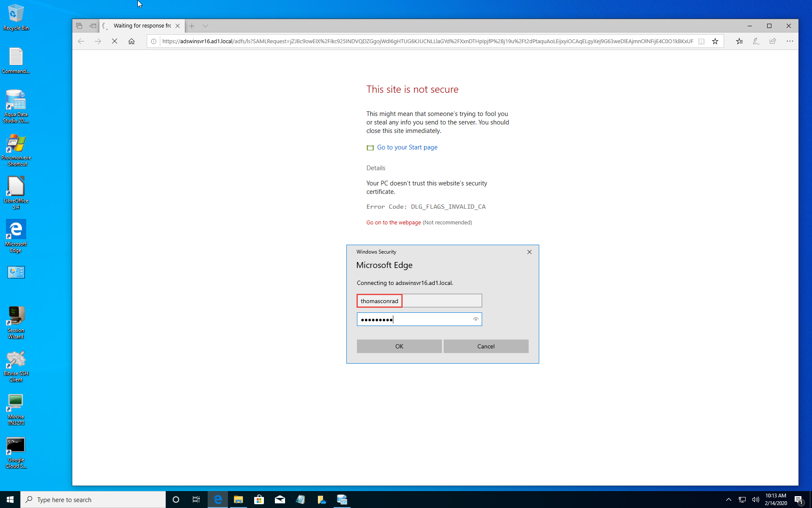Open reading view icon
This screenshot has height=508, width=812.
click(x=701, y=41)
